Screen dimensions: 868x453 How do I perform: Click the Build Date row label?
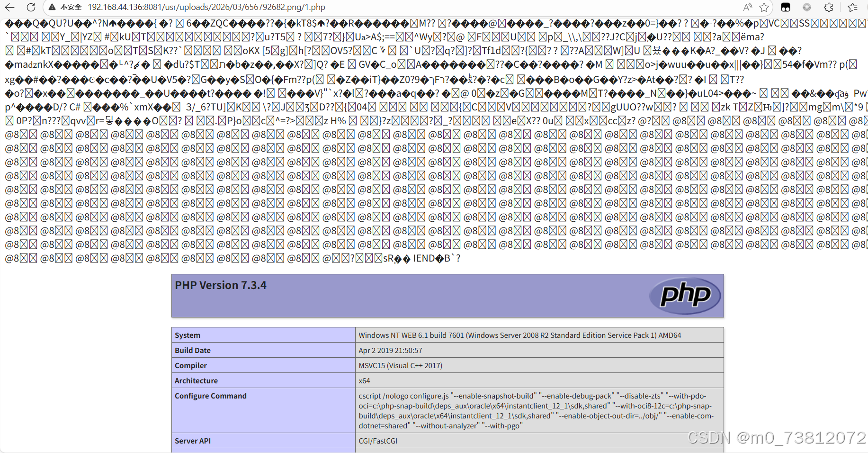193,350
